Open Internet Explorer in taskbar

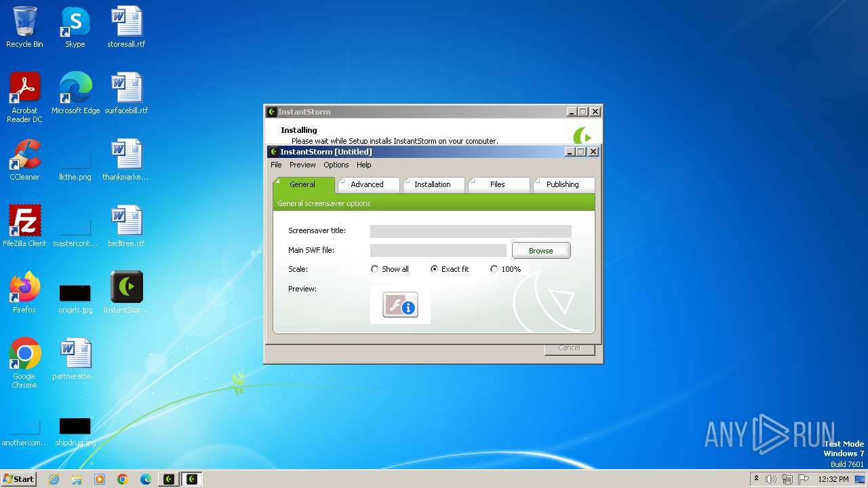click(54, 479)
